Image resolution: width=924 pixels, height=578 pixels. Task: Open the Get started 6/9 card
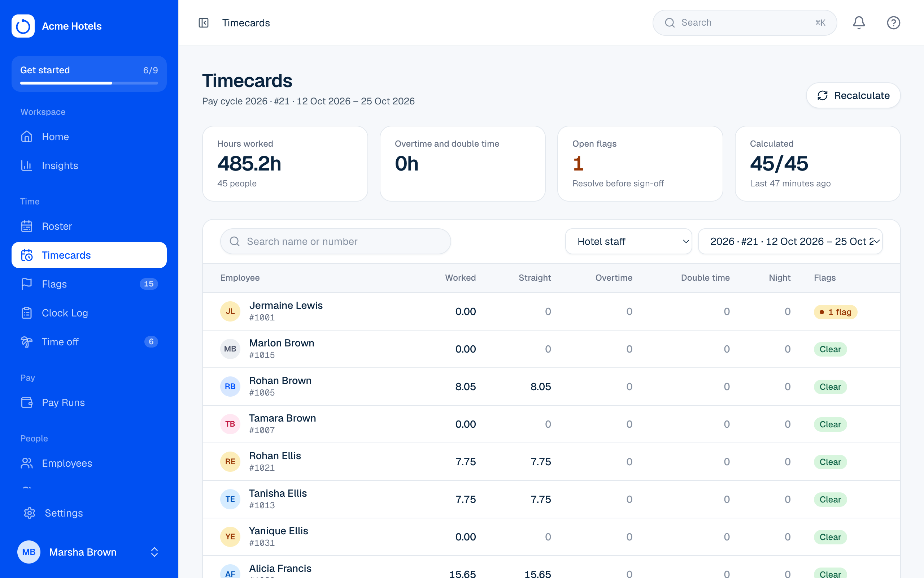[89, 74]
